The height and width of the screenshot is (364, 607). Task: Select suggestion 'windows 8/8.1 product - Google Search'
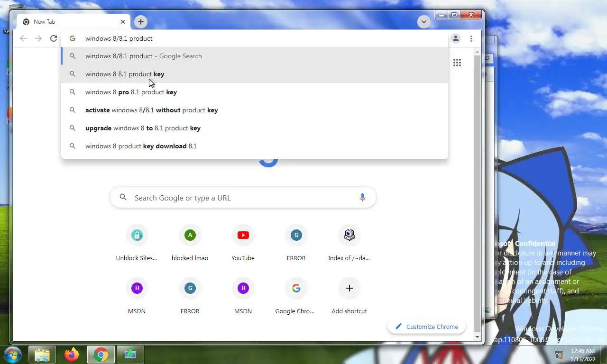(x=255, y=56)
